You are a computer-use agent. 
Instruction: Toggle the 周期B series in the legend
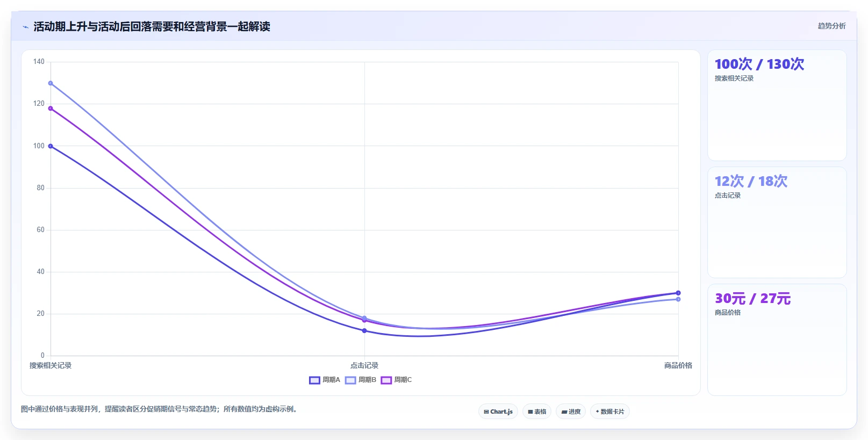361,380
